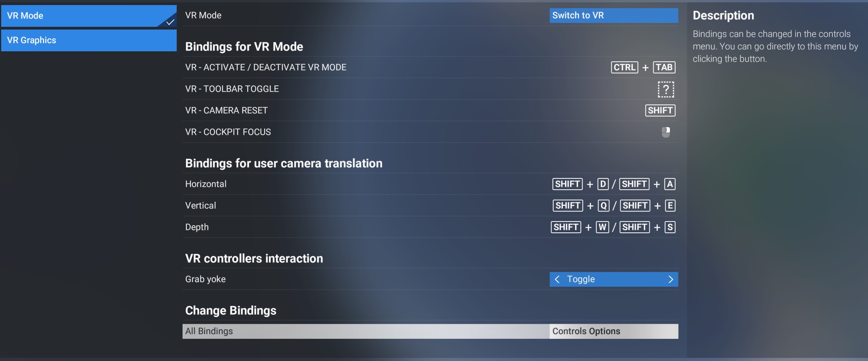Click the D key icon in Horizontal binding
Viewport: 868px width, 361px height.
pyautogui.click(x=603, y=184)
